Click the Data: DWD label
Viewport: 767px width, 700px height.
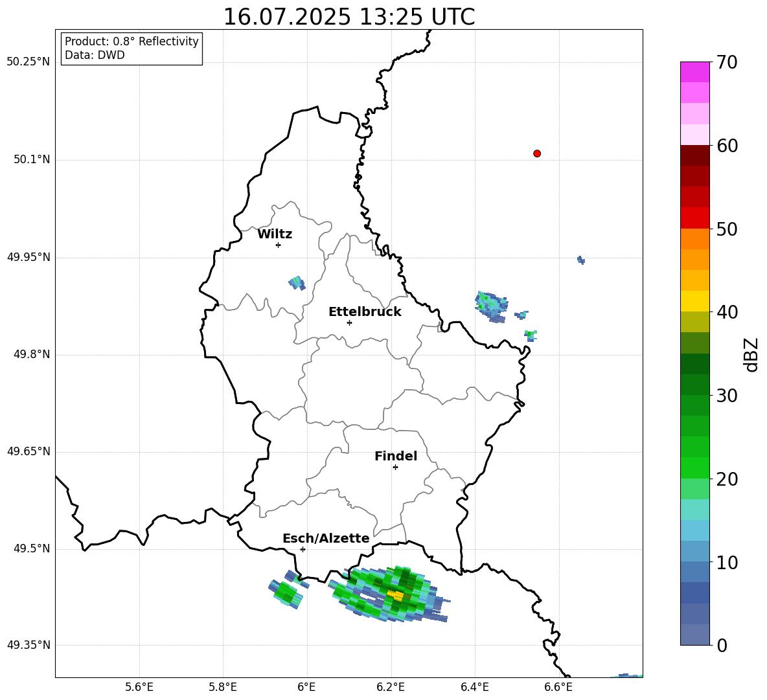(95, 55)
